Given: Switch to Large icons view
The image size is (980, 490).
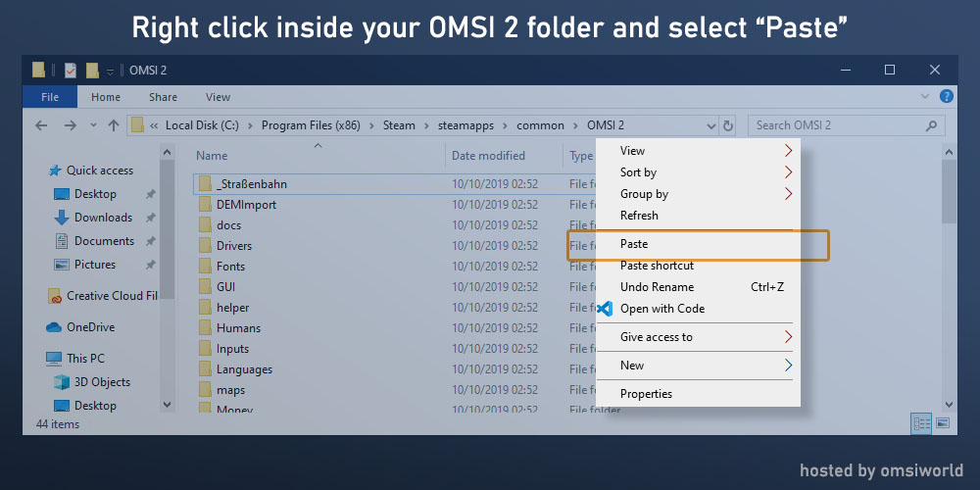Looking at the screenshot, I should (x=943, y=423).
